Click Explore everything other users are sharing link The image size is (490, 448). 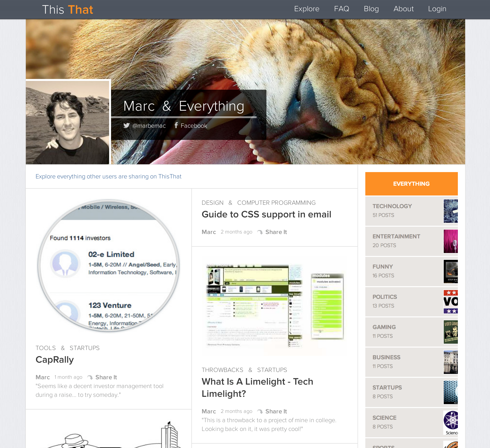coord(108,176)
